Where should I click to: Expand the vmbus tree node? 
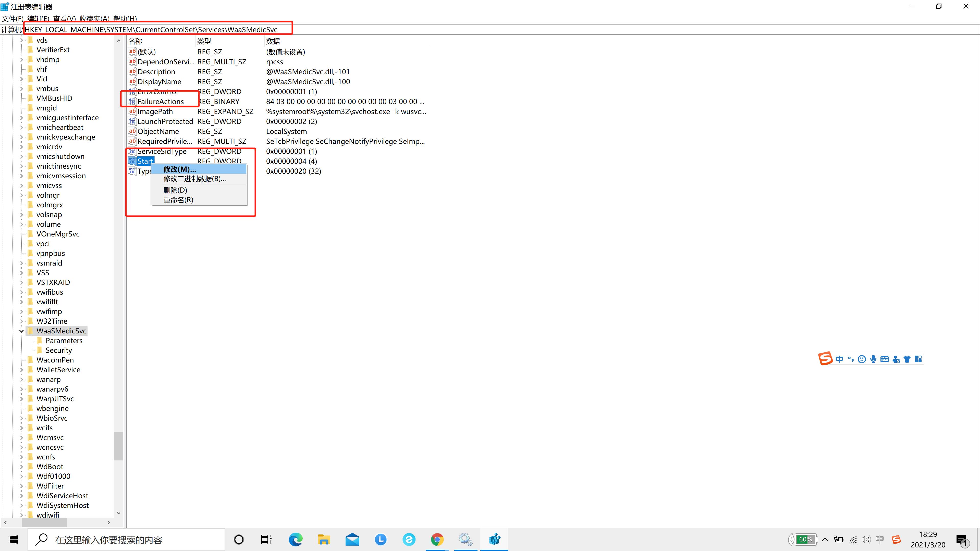22,88
